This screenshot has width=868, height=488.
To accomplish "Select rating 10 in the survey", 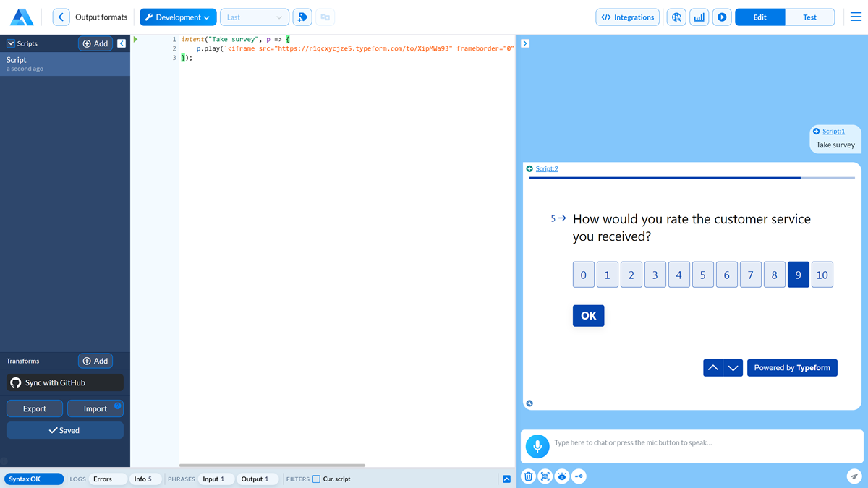I will coord(822,275).
